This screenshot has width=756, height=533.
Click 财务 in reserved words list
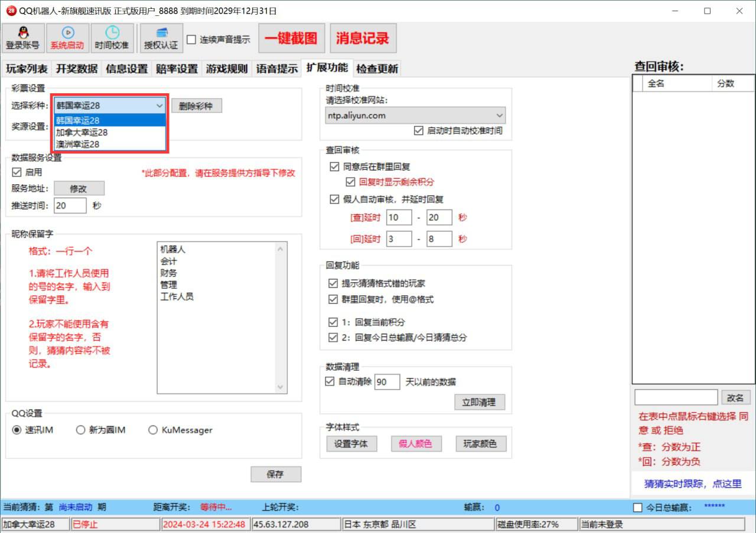tap(168, 273)
